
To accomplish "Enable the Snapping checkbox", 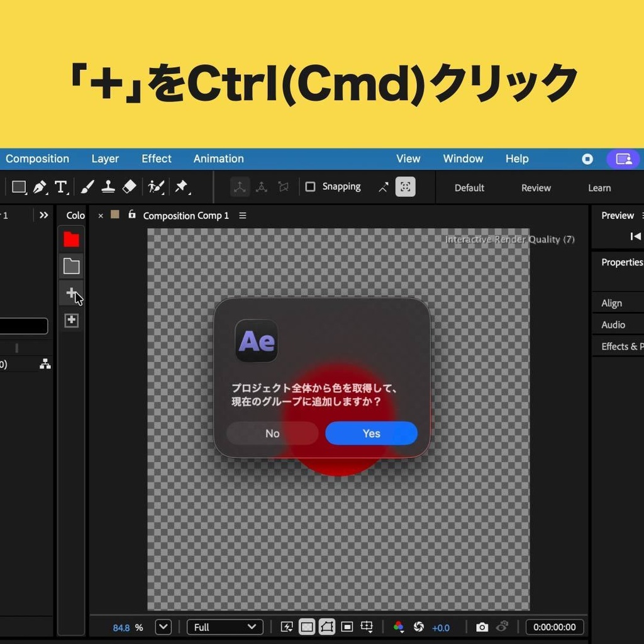I will point(311,187).
